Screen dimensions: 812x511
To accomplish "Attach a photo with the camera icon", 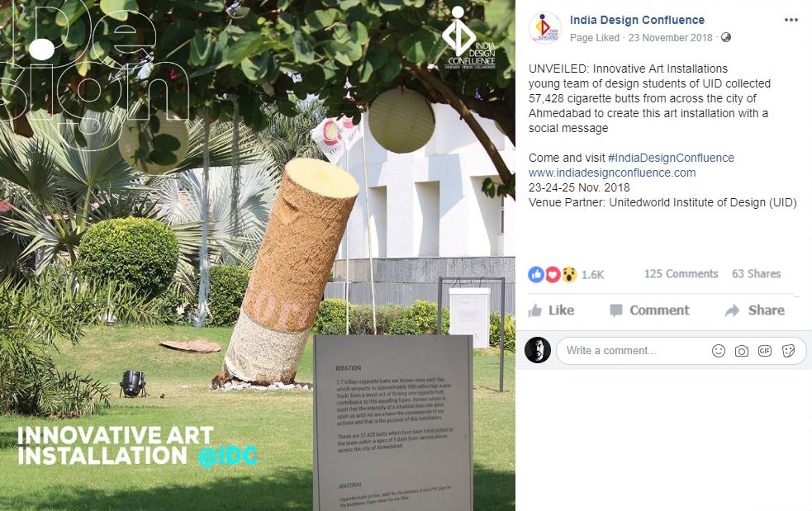I will (742, 351).
